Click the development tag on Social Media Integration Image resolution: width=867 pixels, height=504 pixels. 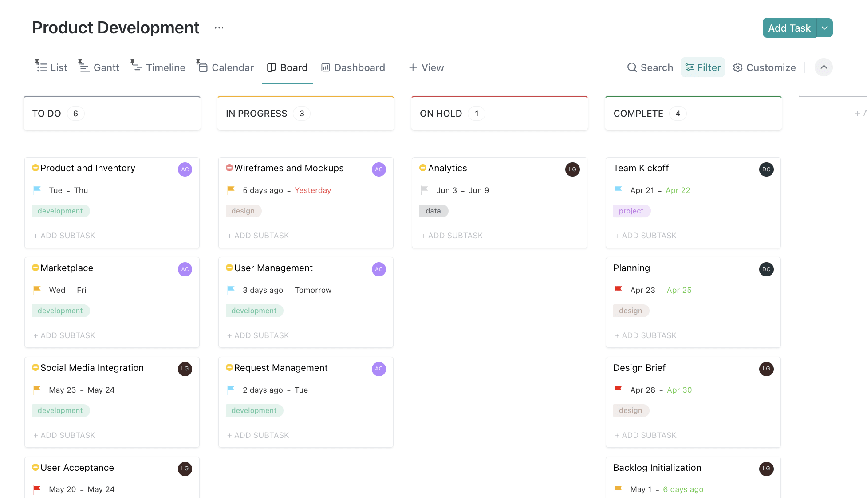click(60, 410)
